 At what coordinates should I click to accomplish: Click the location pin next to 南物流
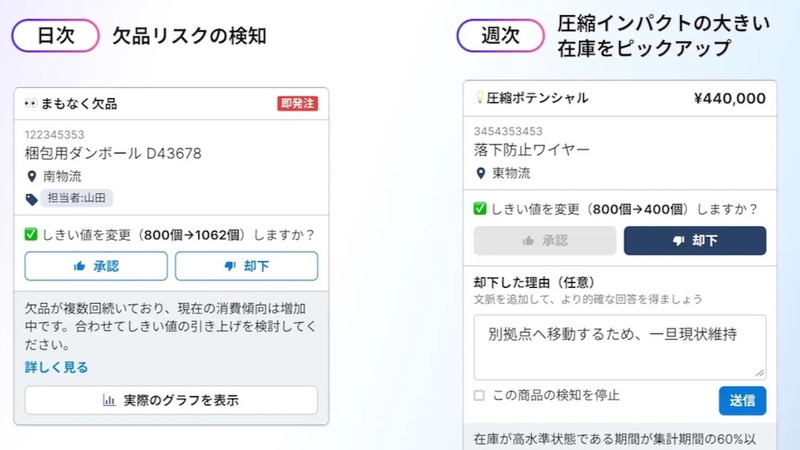[32, 177]
